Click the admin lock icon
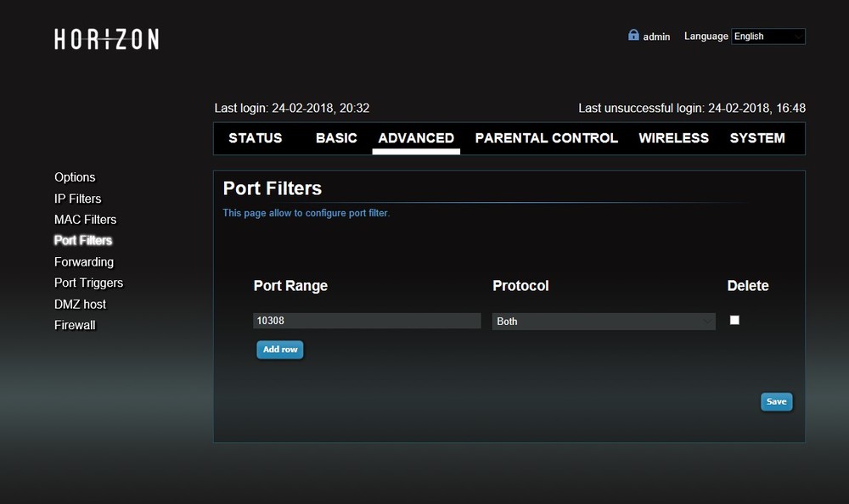The image size is (849, 504). click(x=633, y=36)
